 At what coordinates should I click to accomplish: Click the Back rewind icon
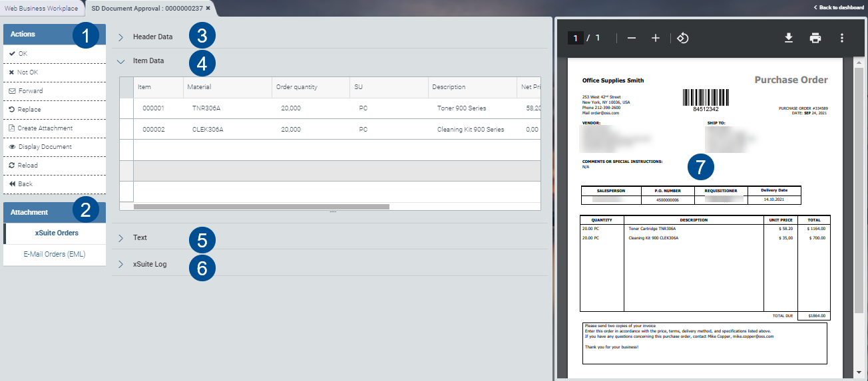[12, 184]
